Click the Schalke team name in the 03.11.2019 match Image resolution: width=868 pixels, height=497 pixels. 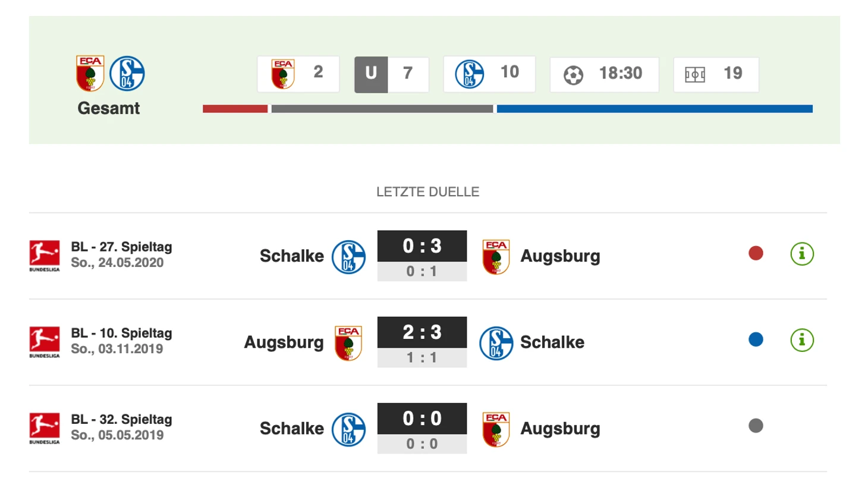click(x=552, y=342)
